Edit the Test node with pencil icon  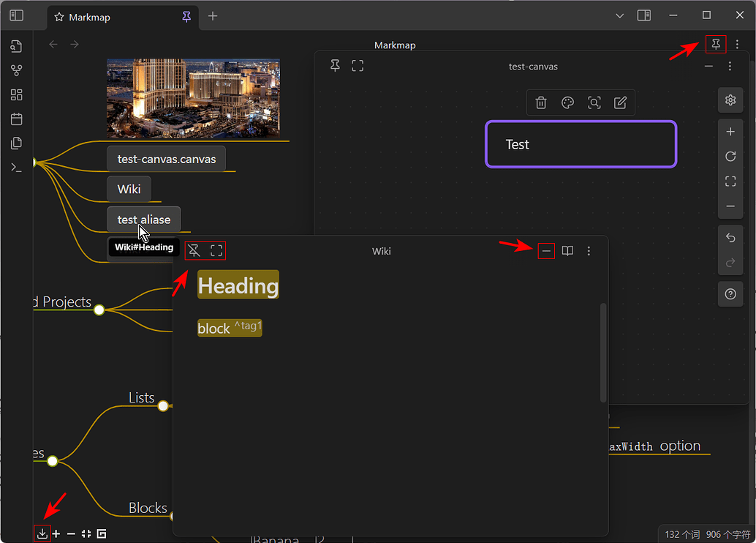[x=621, y=102]
